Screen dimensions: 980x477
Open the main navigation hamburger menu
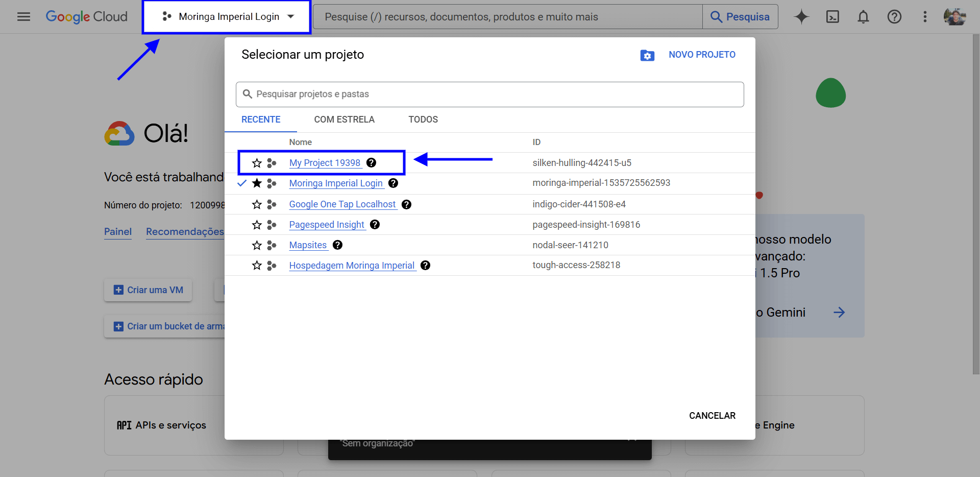click(x=23, y=17)
